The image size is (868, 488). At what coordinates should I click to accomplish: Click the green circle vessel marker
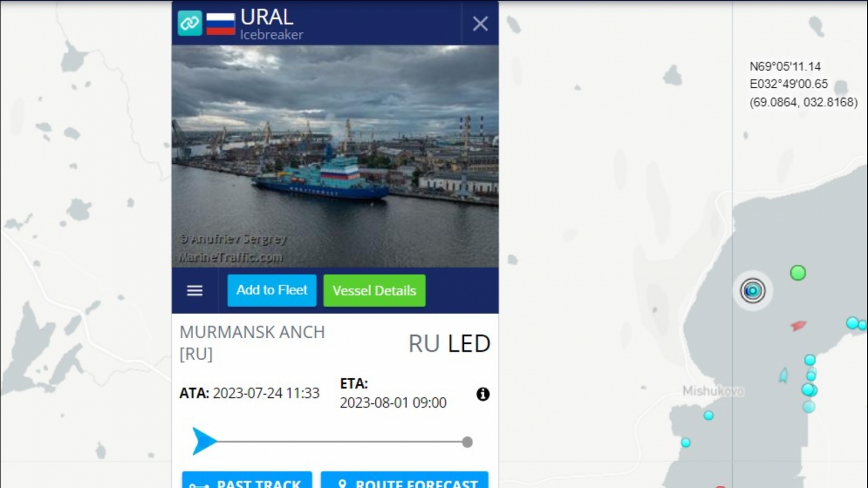click(x=797, y=273)
